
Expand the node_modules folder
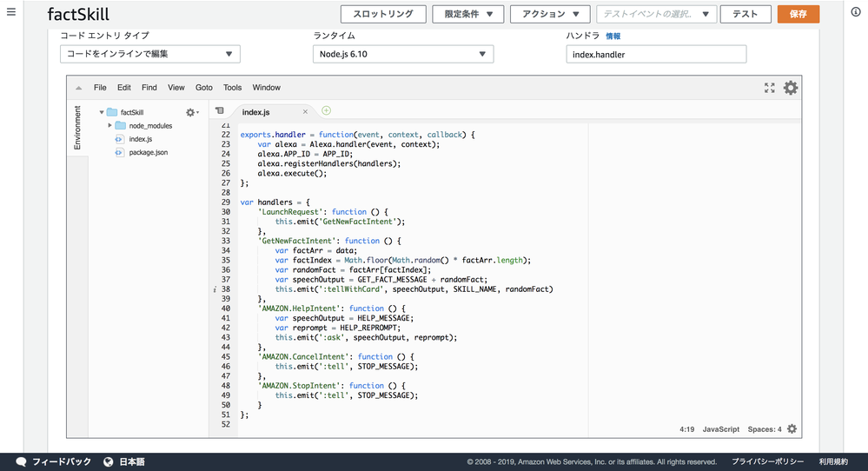pos(109,126)
